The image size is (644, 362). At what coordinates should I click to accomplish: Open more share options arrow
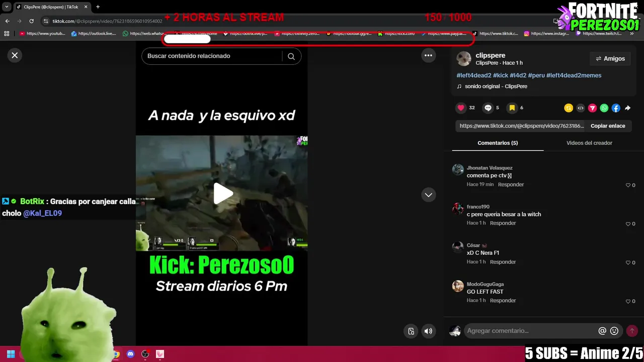coord(628,108)
